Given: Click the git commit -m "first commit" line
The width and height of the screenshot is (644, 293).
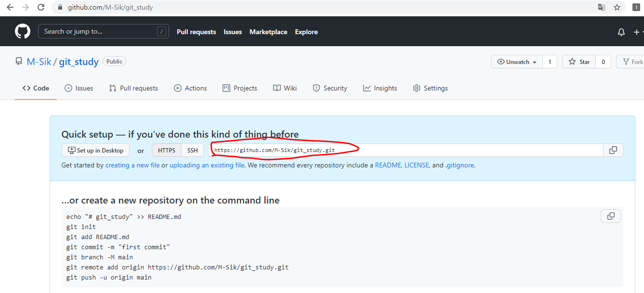Looking at the screenshot, I should click(x=118, y=247).
